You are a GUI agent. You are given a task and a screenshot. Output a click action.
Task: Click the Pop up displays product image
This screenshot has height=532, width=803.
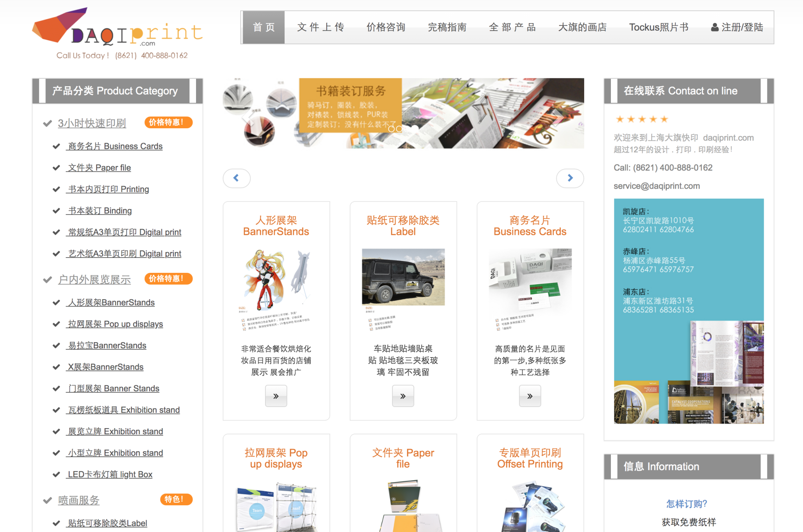(276, 506)
